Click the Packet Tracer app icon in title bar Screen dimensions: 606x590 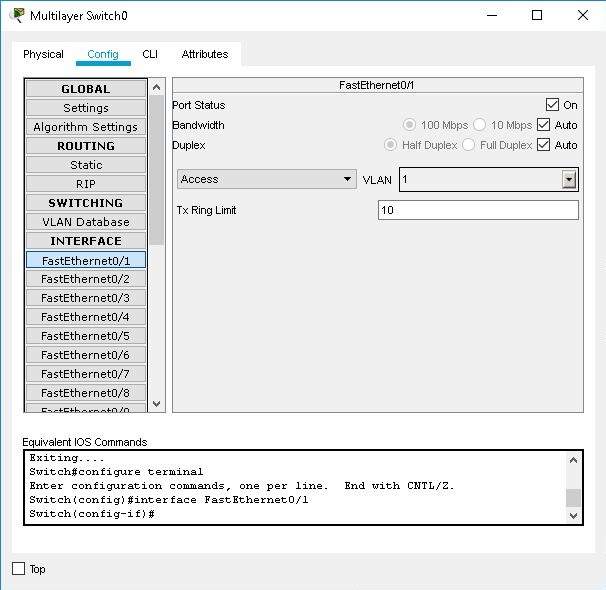(17, 15)
